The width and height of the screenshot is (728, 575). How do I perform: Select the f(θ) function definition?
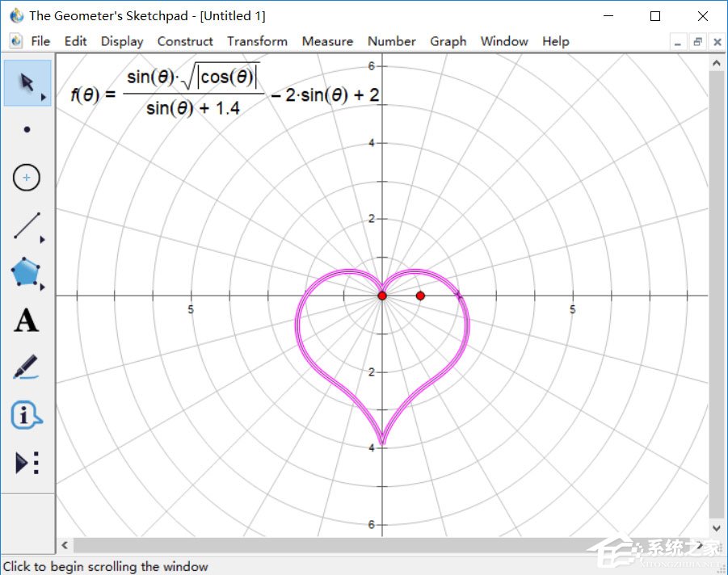coord(225,91)
